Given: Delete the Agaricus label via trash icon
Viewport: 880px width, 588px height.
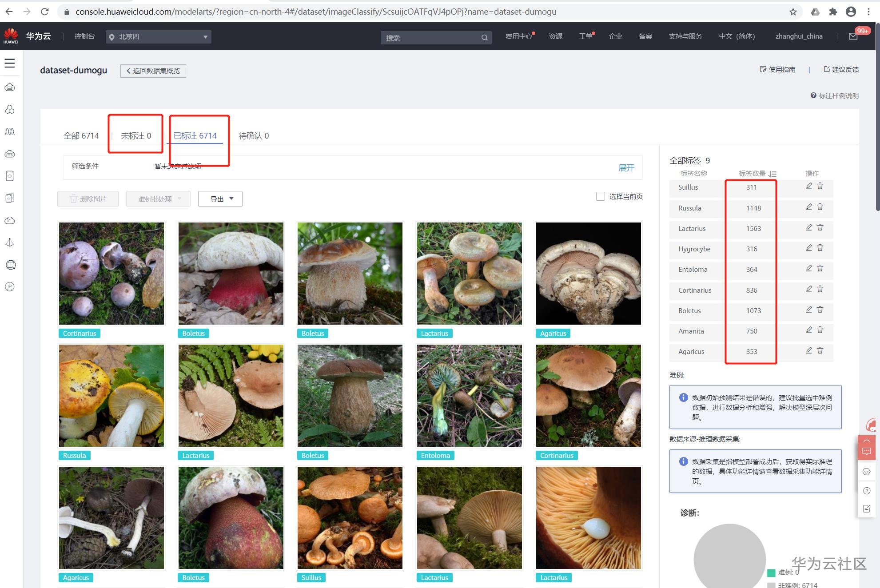Looking at the screenshot, I should click(820, 350).
